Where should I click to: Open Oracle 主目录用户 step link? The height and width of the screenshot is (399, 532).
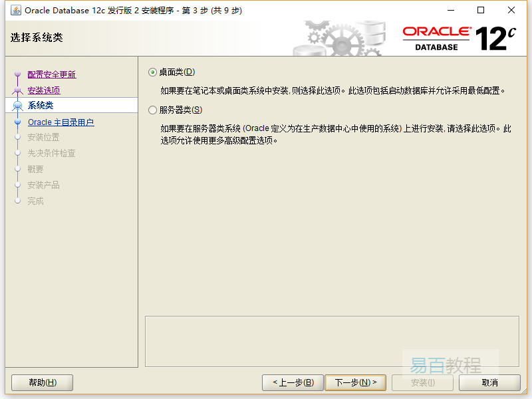61,122
